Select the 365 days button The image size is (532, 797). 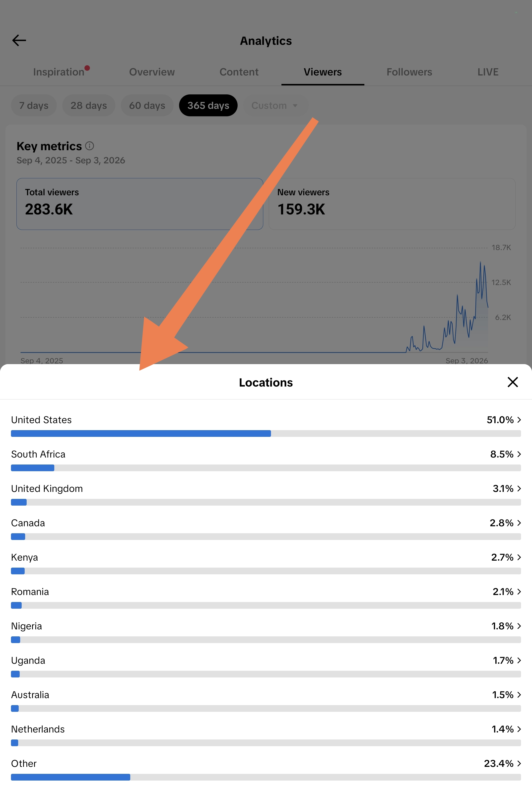tap(208, 106)
